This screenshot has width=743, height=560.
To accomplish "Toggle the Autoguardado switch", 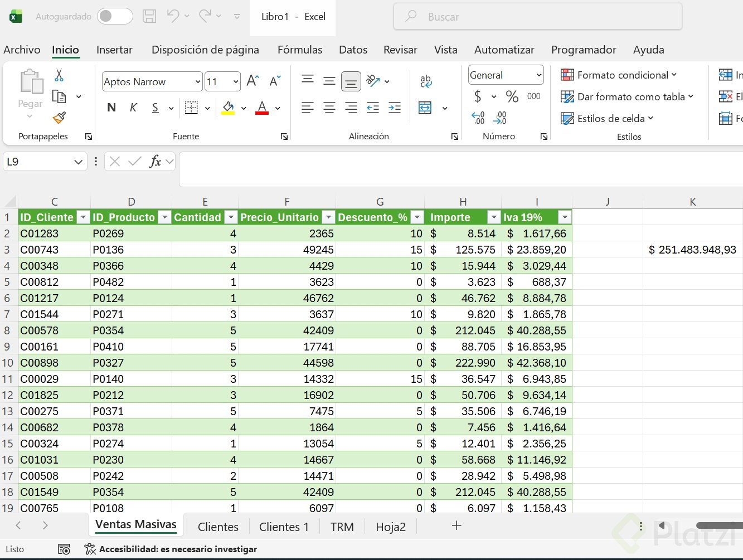I will 115,17.
